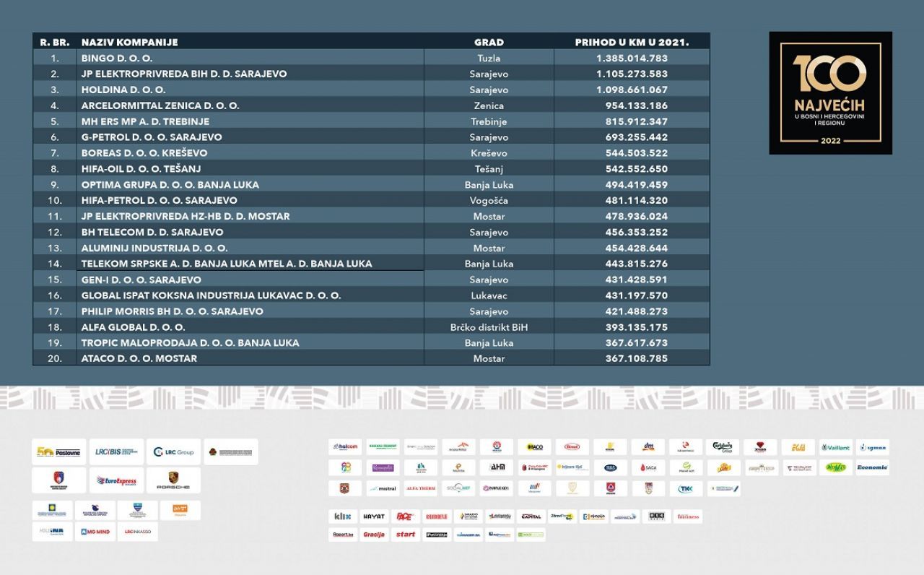This screenshot has width=924, height=575.
Task: Click the HAYAT media logo
Action: tap(374, 516)
